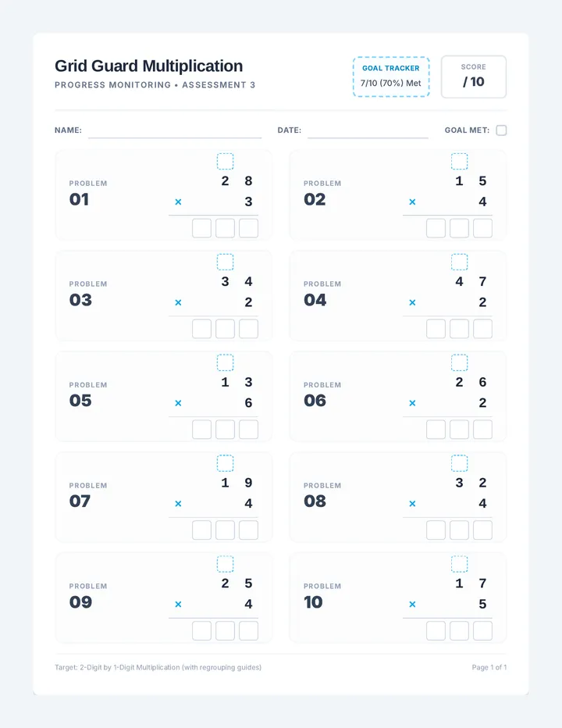Click Problem 03 tens-place answer box
The width and height of the screenshot is (562, 728).
[x=225, y=329]
